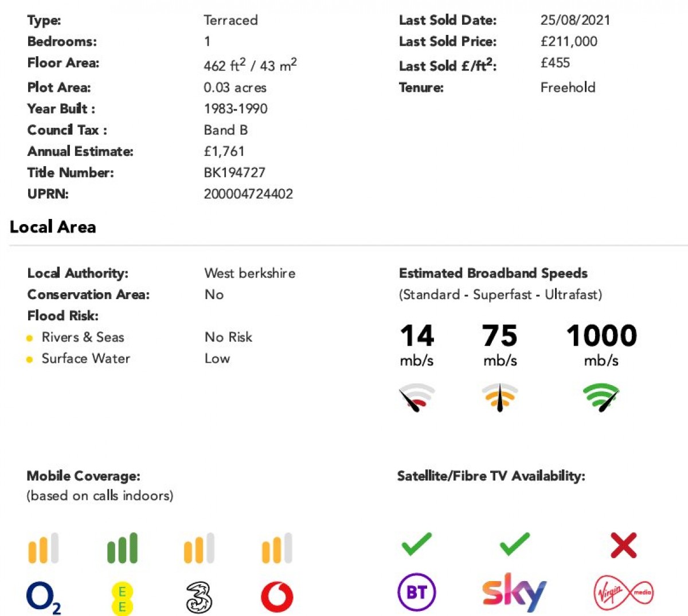Click the BT TV logo
Image resolution: width=688 pixels, height=616 pixels.
(417, 592)
